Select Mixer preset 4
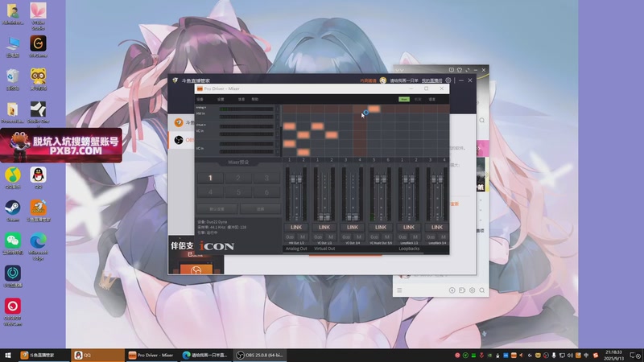This screenshot has width=644, height=362. 210,192
